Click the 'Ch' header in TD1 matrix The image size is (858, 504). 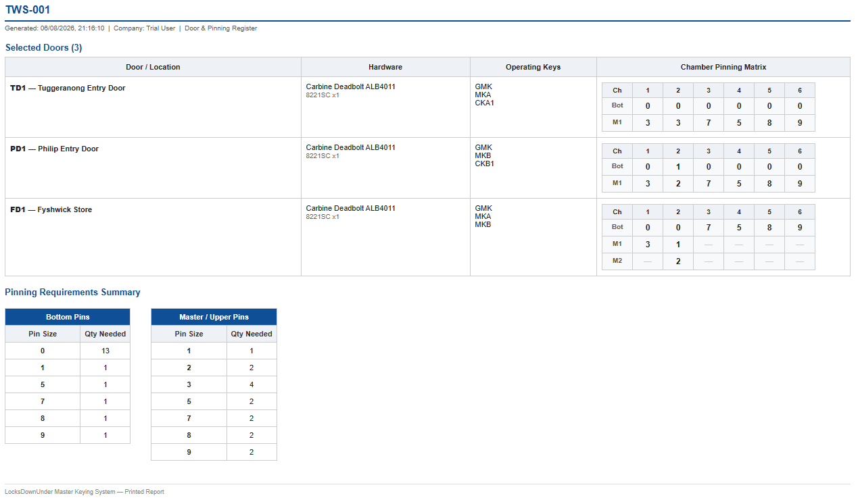point(617,91)
